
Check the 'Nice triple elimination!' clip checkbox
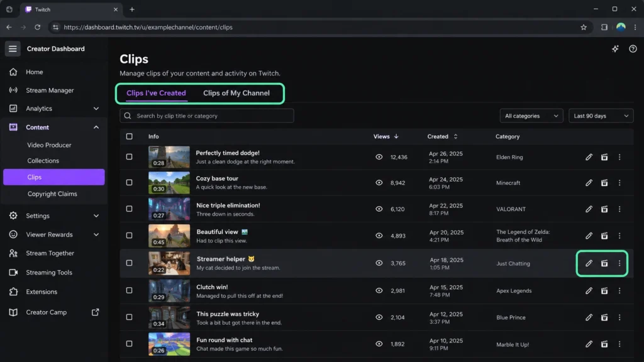click(x=129, y=209)
